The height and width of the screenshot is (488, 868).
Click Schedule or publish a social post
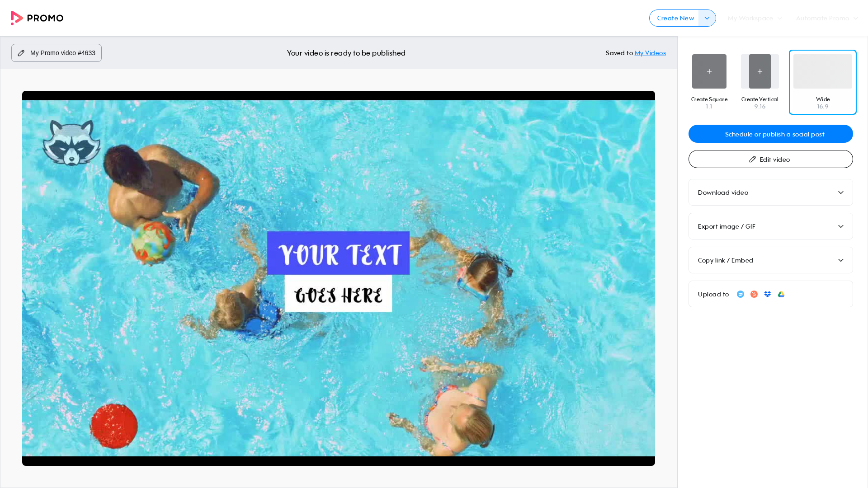pos(771,134)
